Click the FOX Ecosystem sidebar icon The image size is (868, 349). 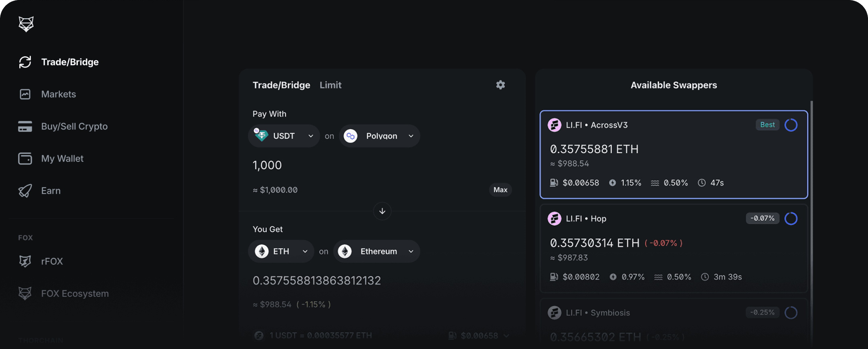25,294
